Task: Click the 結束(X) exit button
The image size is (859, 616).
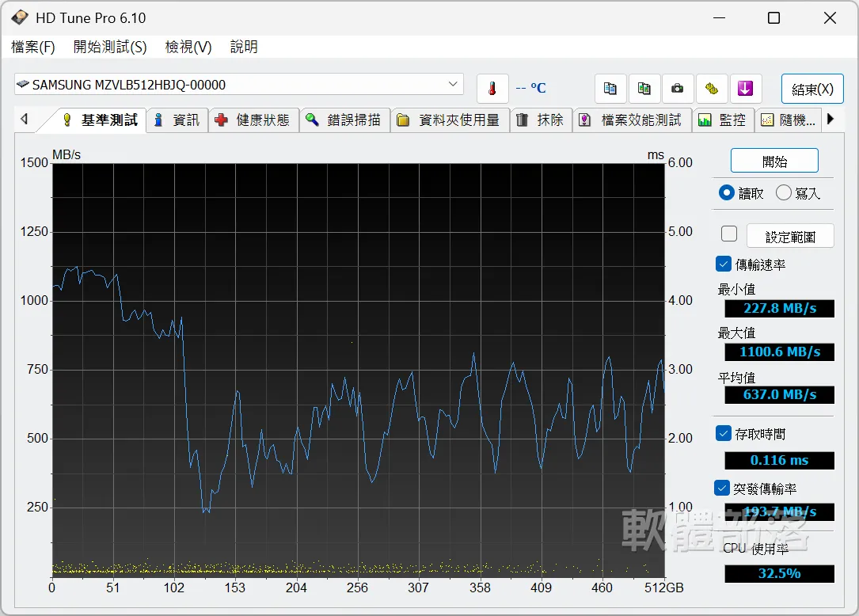Action: click(812, 89)
